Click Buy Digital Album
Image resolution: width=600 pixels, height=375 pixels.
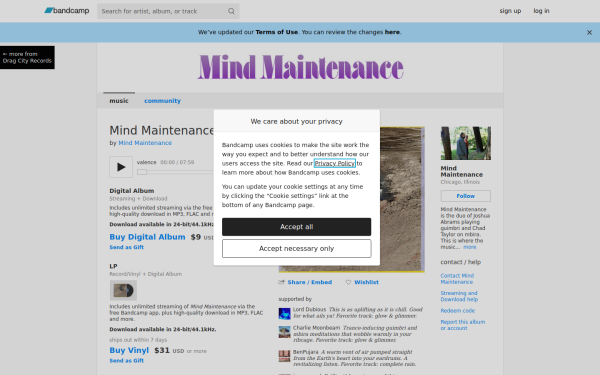point(147,237)
